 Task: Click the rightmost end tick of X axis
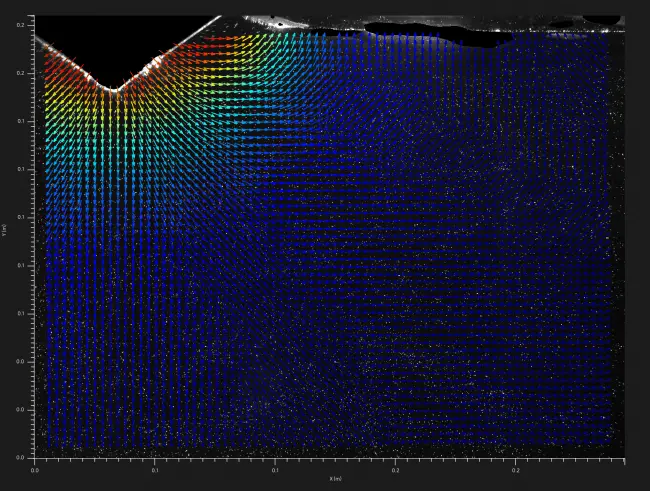click(x=624, y=460)
